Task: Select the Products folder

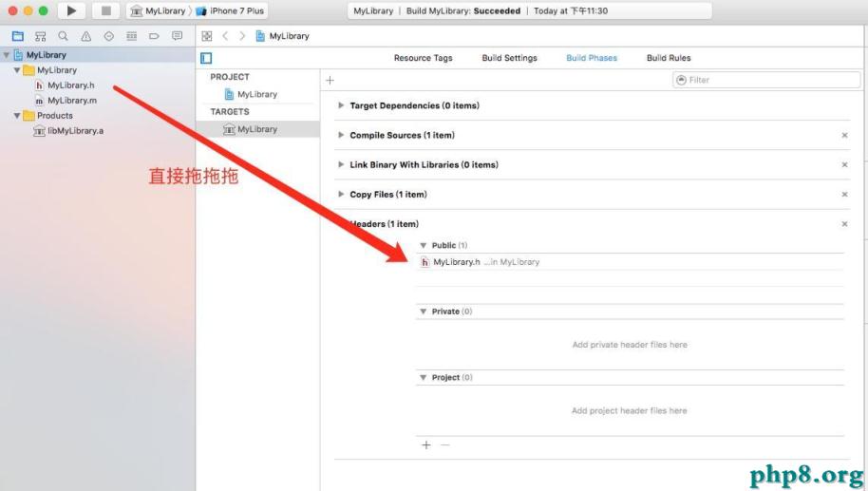Action: coord(48,116)
